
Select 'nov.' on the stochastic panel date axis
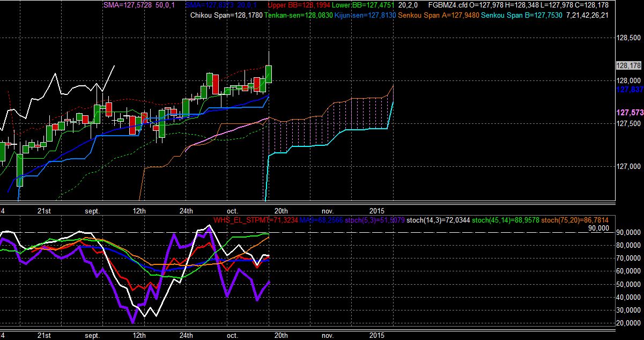[x=327, y=335]
